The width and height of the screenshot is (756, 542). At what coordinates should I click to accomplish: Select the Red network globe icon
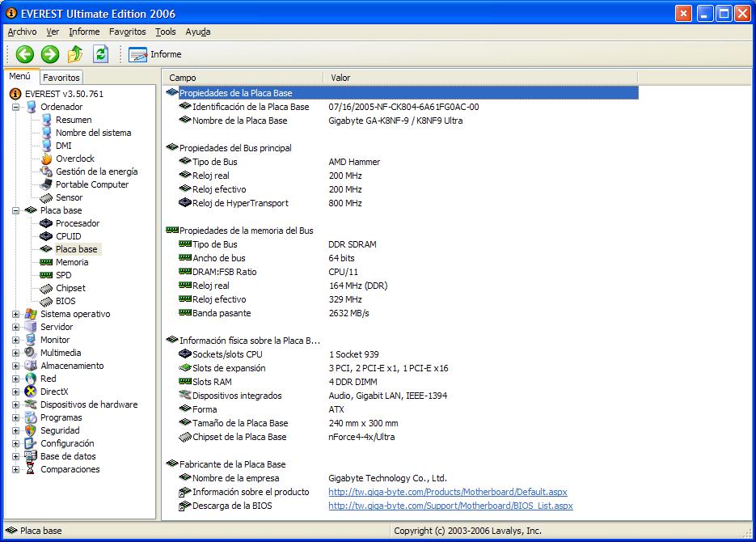[x=31, y=379]
